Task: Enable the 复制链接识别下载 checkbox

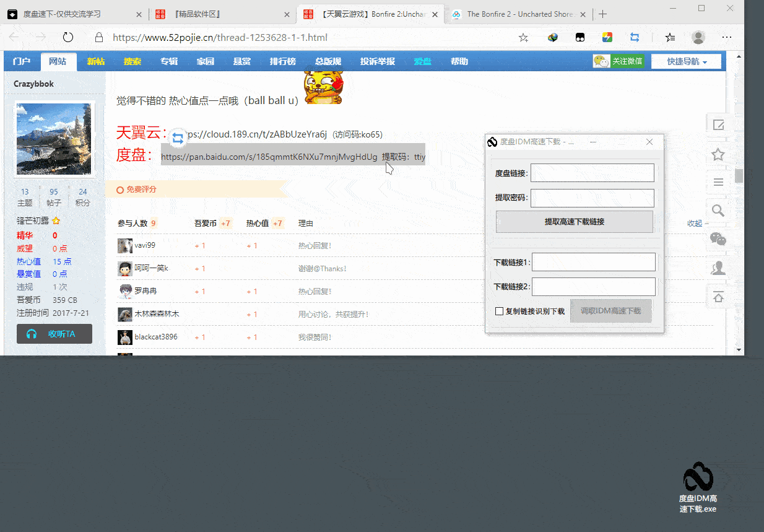Action: coord(499,312)
